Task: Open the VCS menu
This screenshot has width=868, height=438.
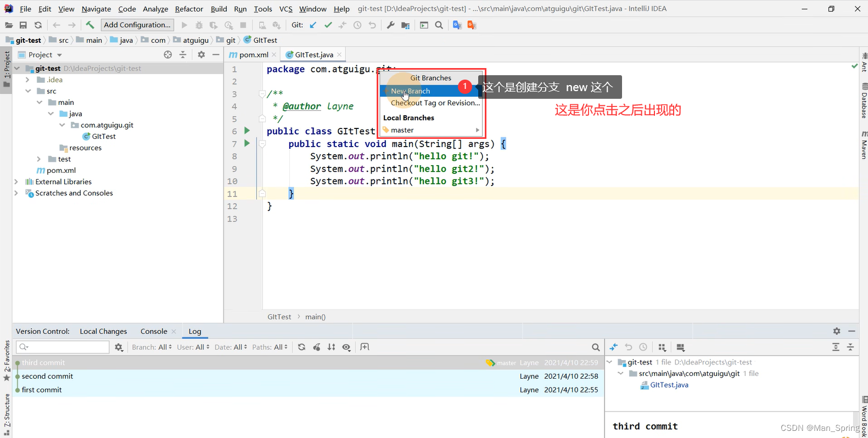Action: point(285,9)
